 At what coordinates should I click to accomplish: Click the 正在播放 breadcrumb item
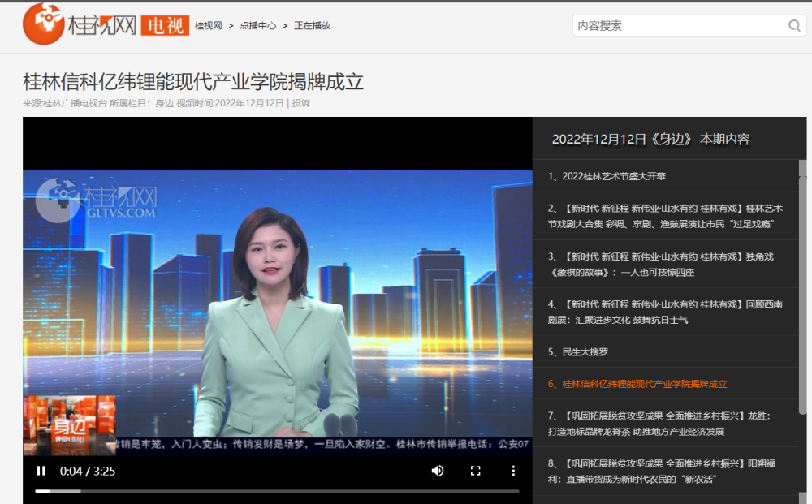pyautogui.click(x=313, y=26)
